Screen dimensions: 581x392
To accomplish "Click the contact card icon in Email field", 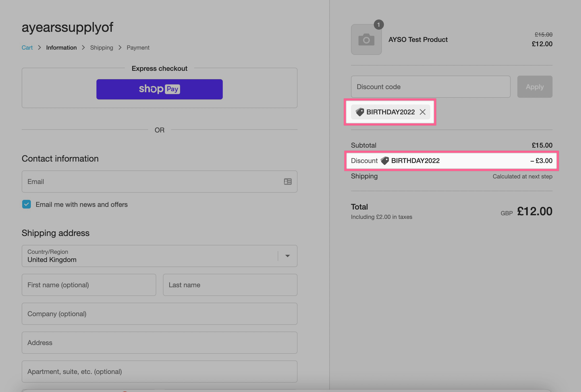I will (x=288, y=182).
